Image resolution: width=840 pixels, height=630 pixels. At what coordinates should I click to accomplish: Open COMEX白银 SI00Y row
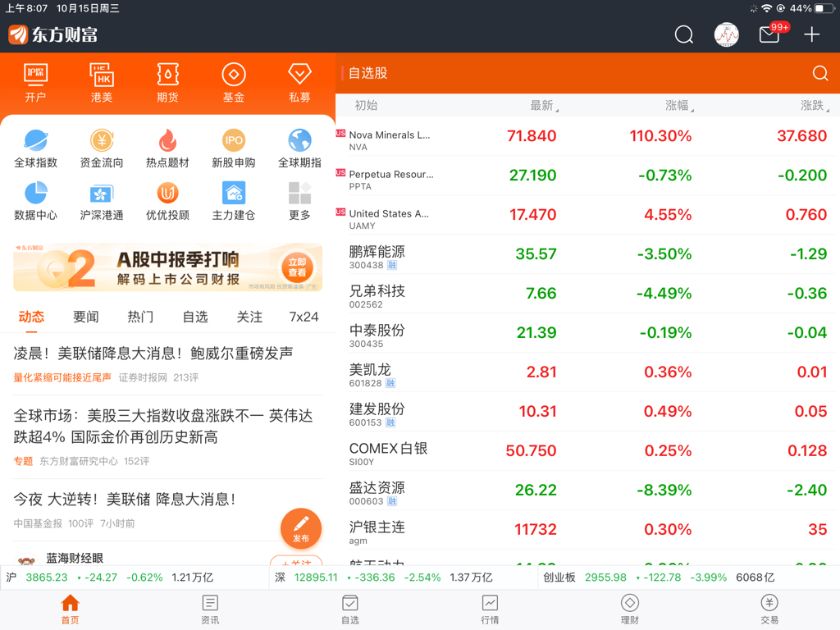click(587, 451)
